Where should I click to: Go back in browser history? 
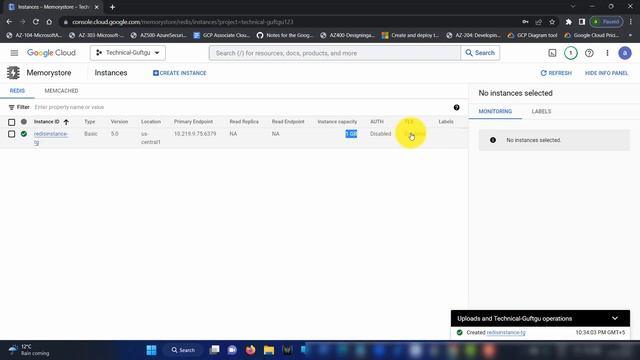[9, 22]
